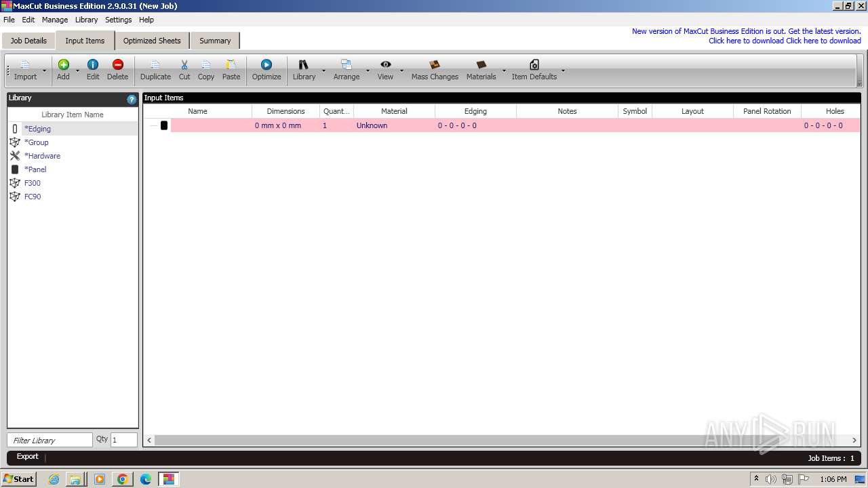The image size is (868, 488).
Task: Click the Edging column header
Action: (x=475, y=111)
